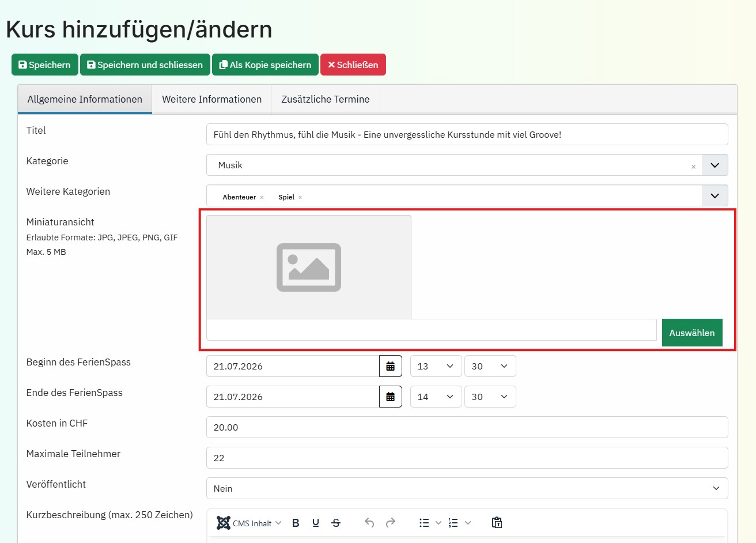
Task: Switch to Weitere Informationen tab
Action: [x=211, y=99]
